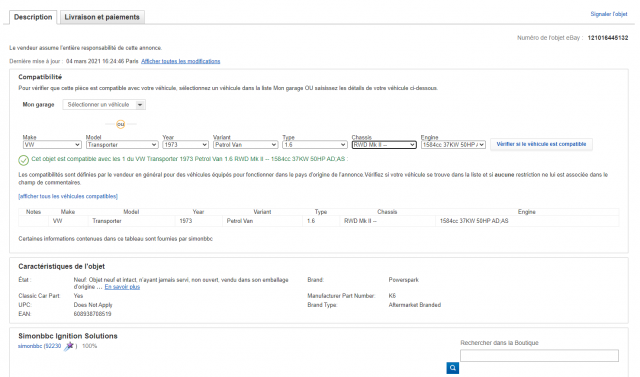Open the Mon garage vehicle dropdown

point(104,104)
